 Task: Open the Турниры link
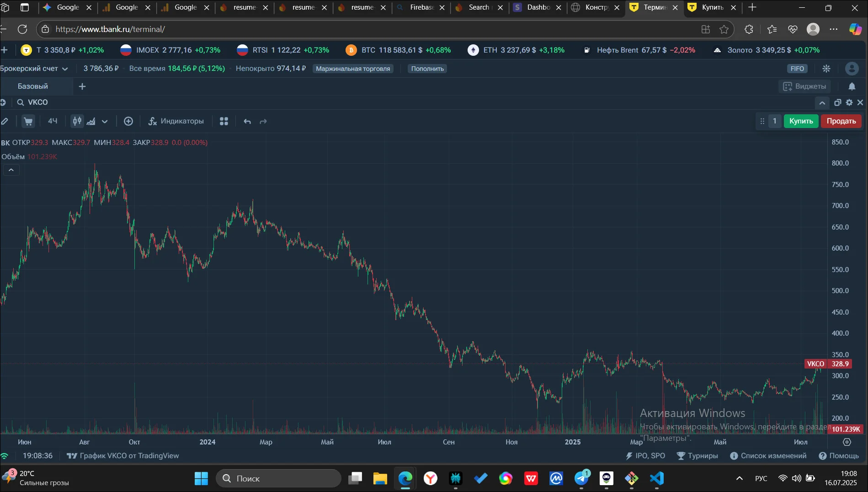(x=698, y=456)
